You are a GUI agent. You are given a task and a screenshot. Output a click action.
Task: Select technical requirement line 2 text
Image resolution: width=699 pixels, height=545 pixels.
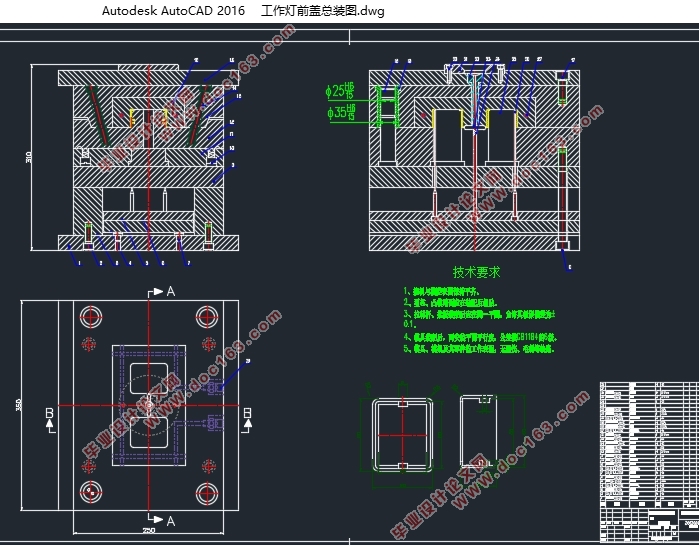click(450, 303)
